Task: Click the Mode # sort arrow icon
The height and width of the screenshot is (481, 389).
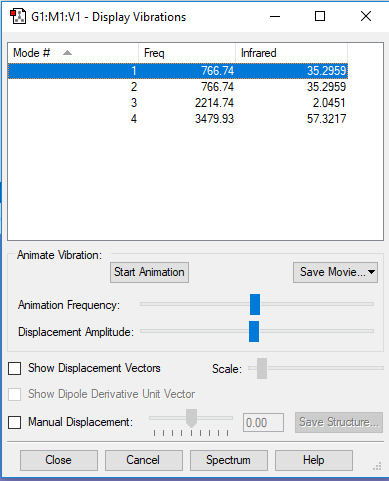Action: 67,53
